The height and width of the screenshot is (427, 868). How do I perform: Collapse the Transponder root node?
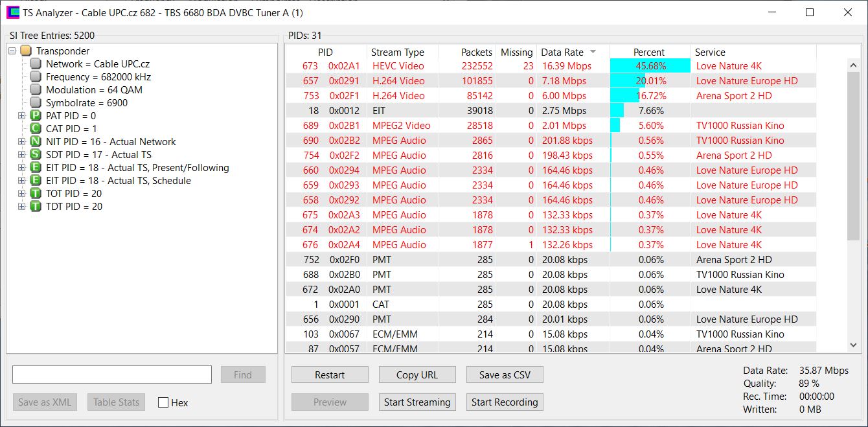click(12, 51)
